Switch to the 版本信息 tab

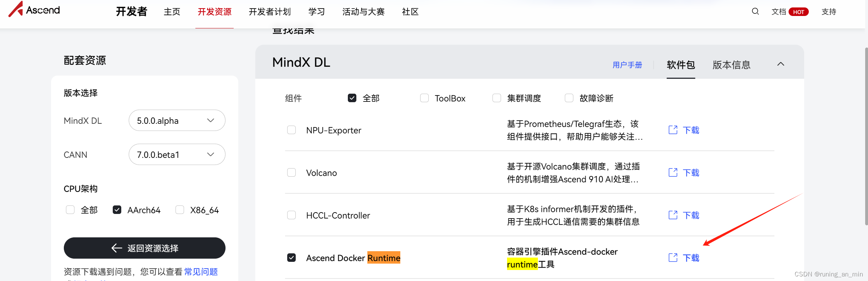[x=731, y=65]
